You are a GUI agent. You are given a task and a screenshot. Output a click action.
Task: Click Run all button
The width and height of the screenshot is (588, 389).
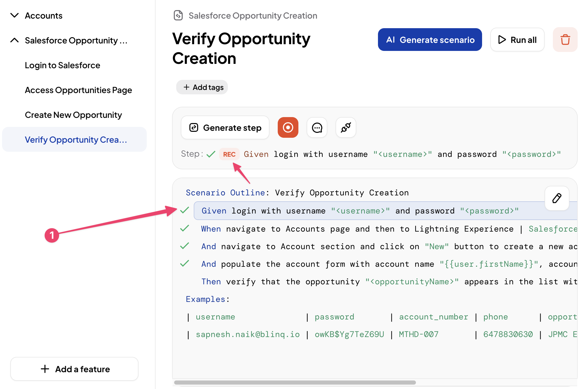[517, 40]
